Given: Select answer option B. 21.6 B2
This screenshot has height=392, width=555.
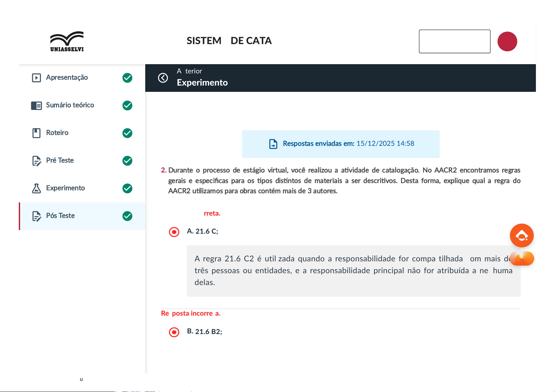Looking at the screenshot, I should 174,332.
